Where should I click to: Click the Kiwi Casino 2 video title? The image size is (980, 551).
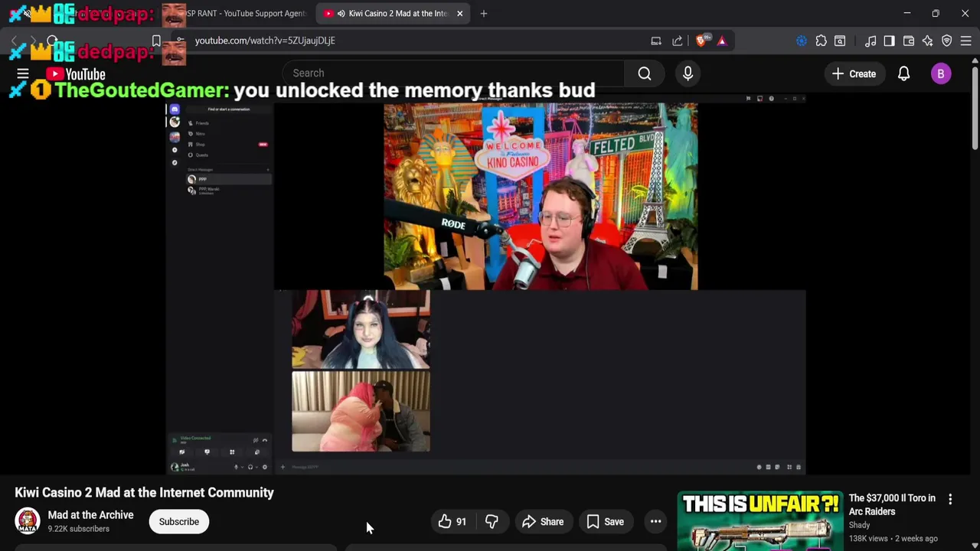point(144,493)
